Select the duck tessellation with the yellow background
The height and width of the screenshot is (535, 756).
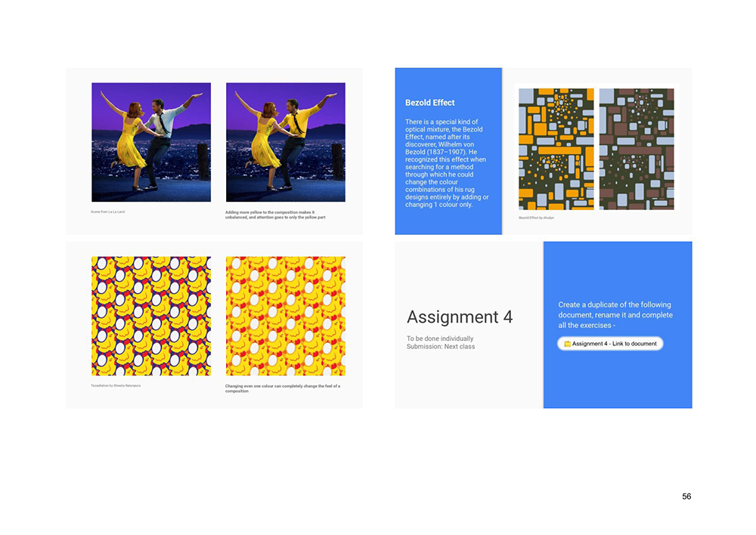(286, 316)
